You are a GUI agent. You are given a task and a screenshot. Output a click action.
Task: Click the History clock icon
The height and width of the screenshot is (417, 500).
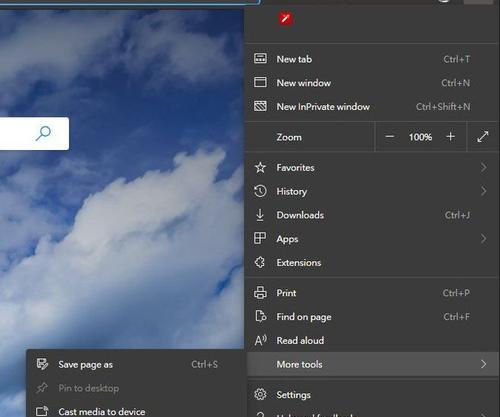260,191
